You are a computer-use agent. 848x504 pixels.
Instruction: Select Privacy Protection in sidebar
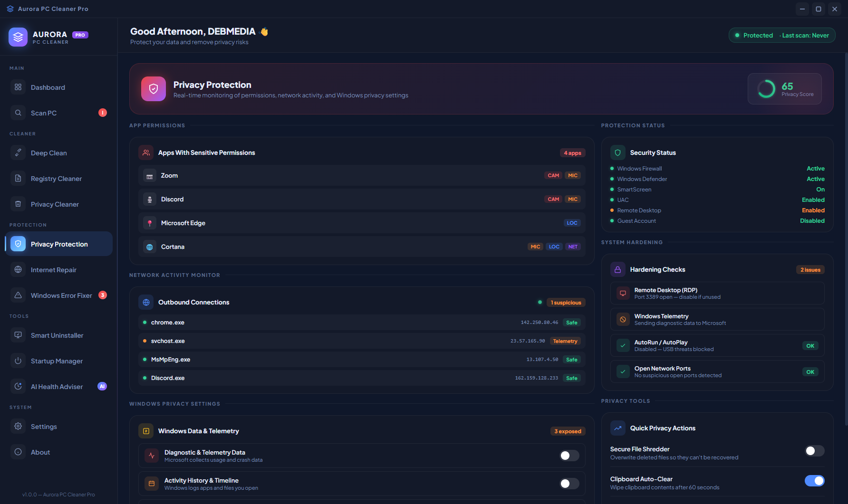tap(59, 244)
